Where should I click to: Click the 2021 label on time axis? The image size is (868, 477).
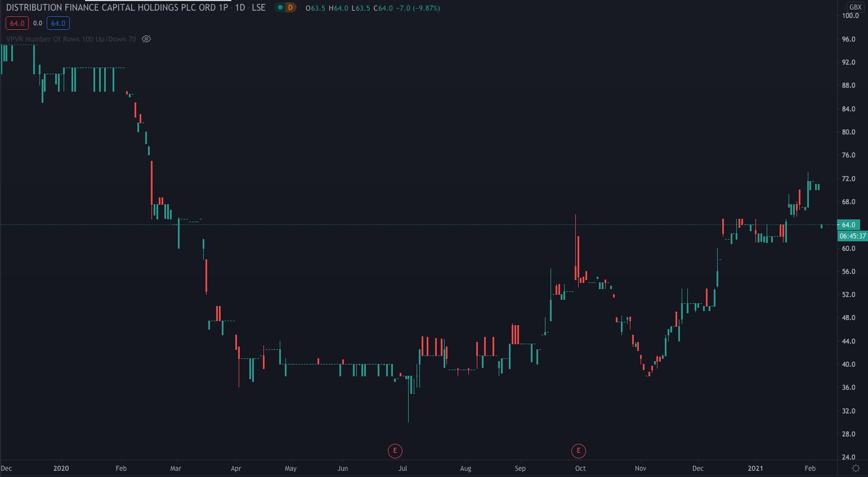pyautogui.click(x=755, y=468)
